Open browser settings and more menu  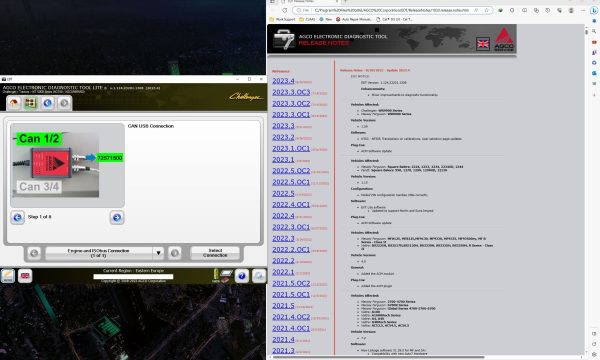(583, 10)
